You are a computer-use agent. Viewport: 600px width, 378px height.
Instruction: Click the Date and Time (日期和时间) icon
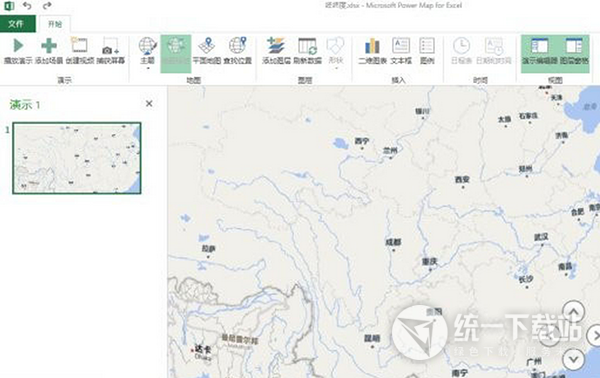coord(494,46)
